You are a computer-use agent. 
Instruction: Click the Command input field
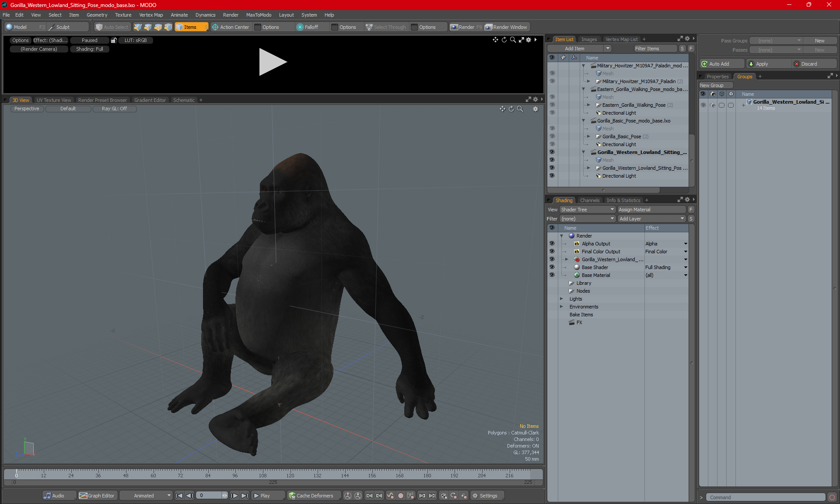point(766,497)
